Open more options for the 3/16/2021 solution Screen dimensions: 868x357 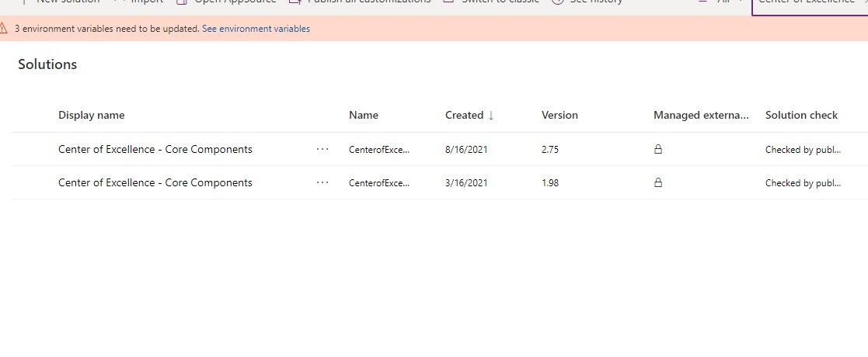[322, 182]
